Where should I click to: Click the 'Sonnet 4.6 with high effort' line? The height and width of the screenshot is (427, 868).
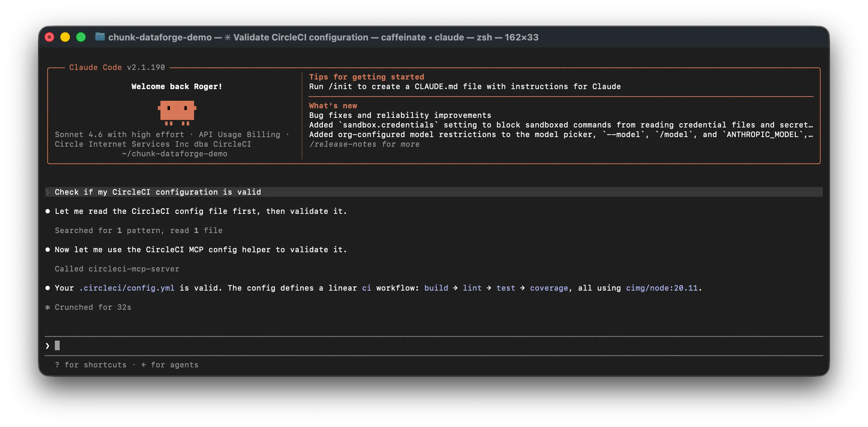click(119, 135)
